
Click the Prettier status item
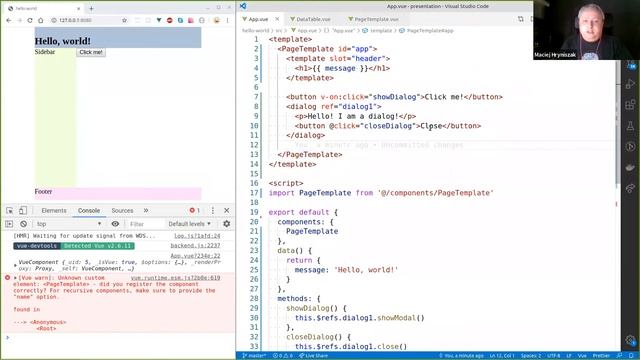[x=601, y=356]
